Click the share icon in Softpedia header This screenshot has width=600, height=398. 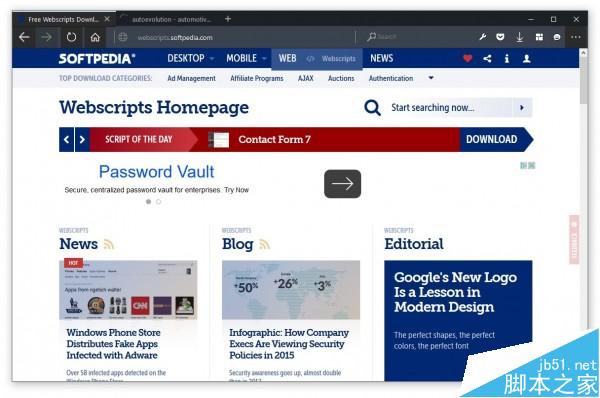coord(487,59)
